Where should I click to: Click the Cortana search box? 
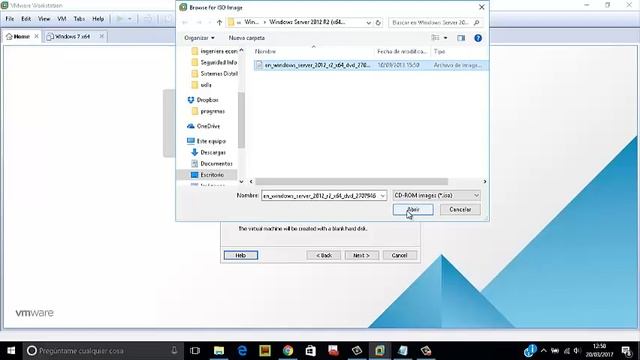point(102,351)
